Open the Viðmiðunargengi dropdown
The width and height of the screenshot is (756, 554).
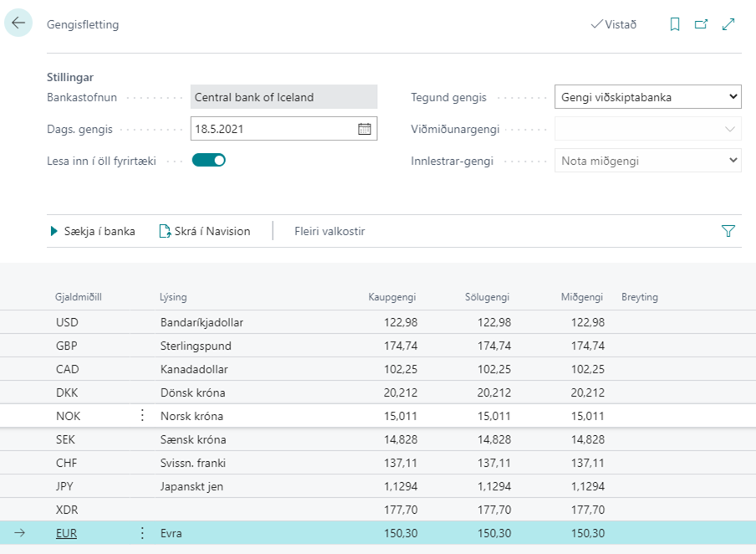(x=648, y=129)
